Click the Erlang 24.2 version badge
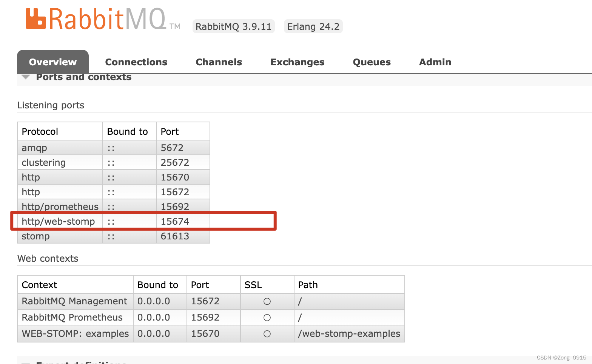Viewport: 592px width, 364px height. tap(313, 26)
